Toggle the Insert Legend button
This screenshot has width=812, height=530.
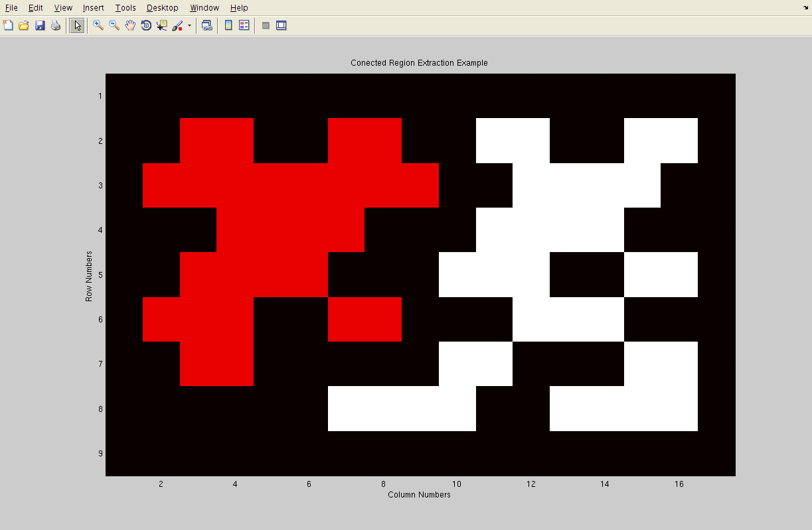244,26
